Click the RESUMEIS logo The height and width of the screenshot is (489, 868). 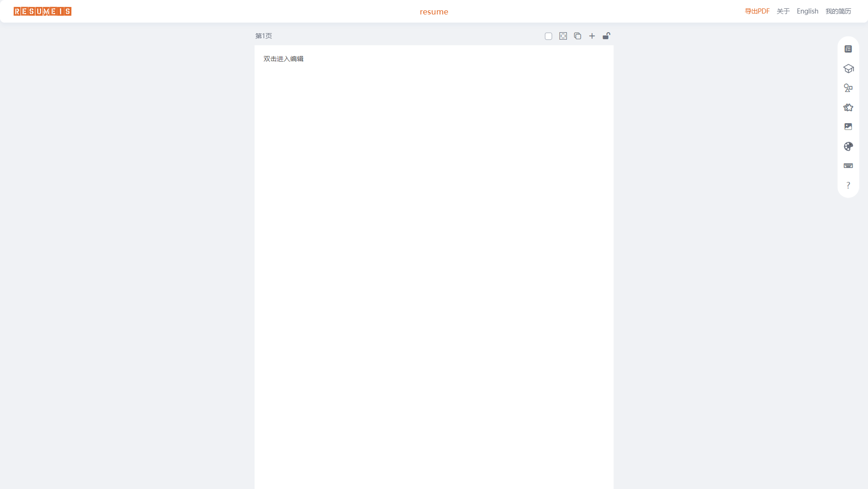[x=42, y=11]
